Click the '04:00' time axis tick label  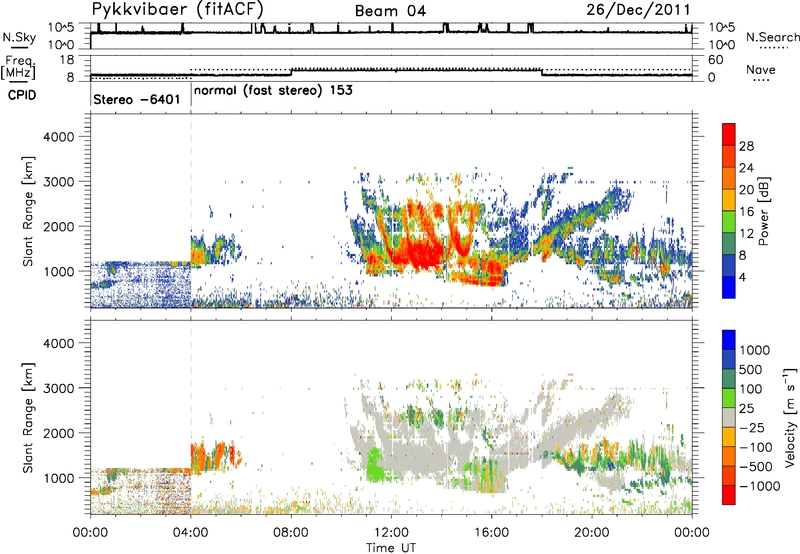(190, 533)
